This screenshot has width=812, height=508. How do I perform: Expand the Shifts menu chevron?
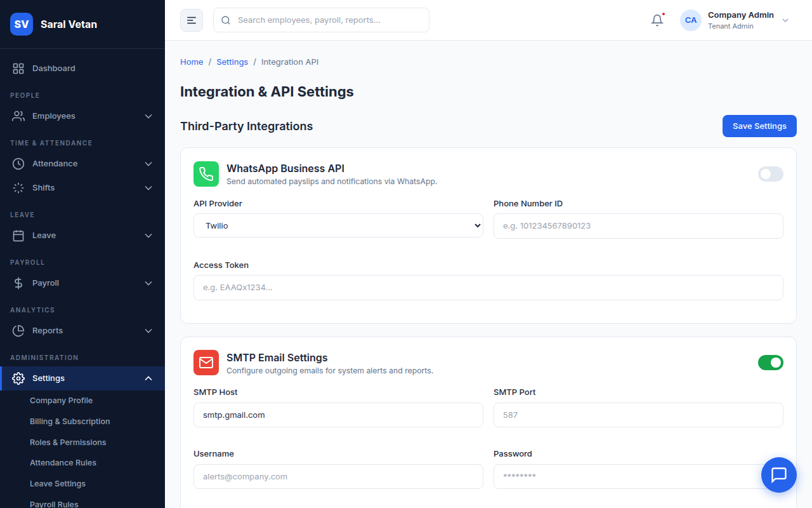pyautogui.click(x=148, y=188)
